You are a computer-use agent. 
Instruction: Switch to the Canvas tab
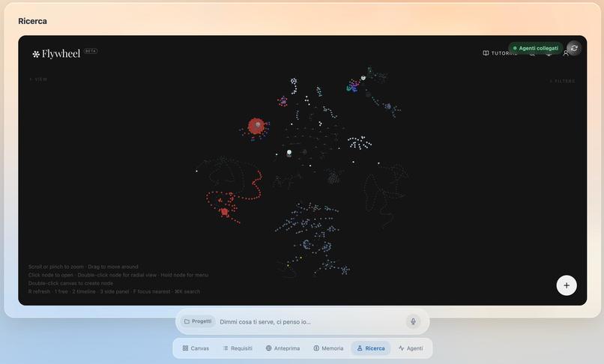pos(196,348)
